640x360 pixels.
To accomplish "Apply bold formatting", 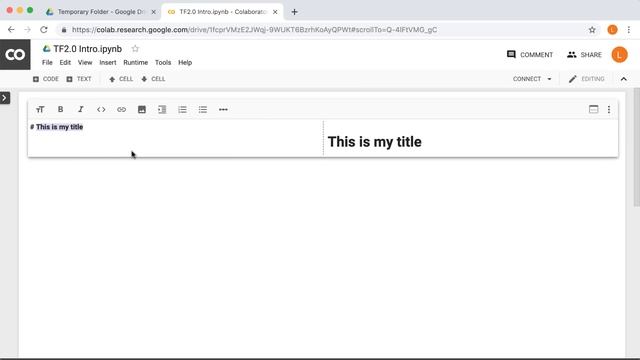I will tap(60, 109).
